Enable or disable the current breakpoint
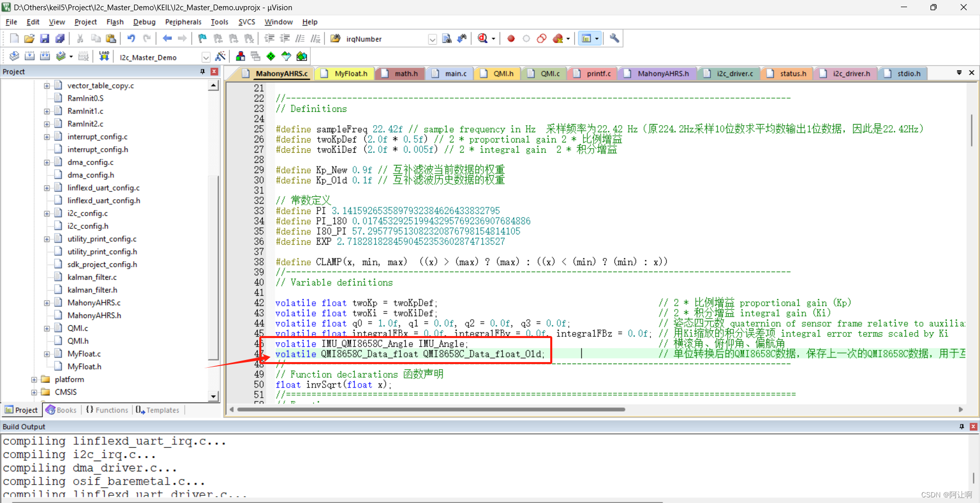 pyautogui.click(x=526, y=38)
